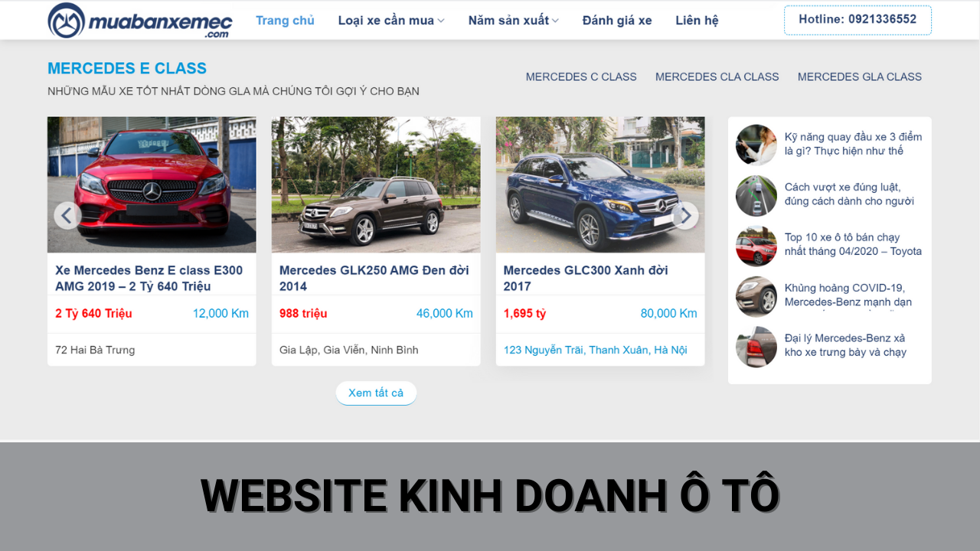
Task: Open the blue Mercedes GLC300 car photo
Action: click(x=600, y=184)
